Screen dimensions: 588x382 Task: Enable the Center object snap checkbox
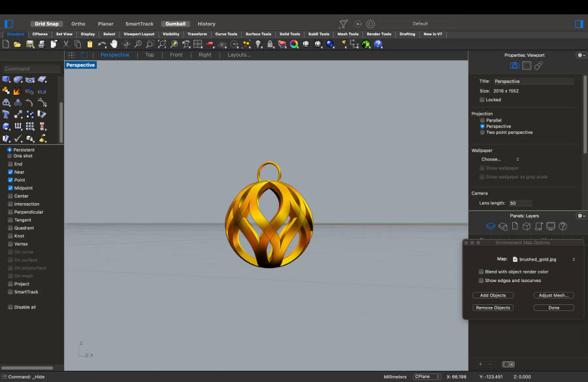pyautogui.click(x=10, y=196)
